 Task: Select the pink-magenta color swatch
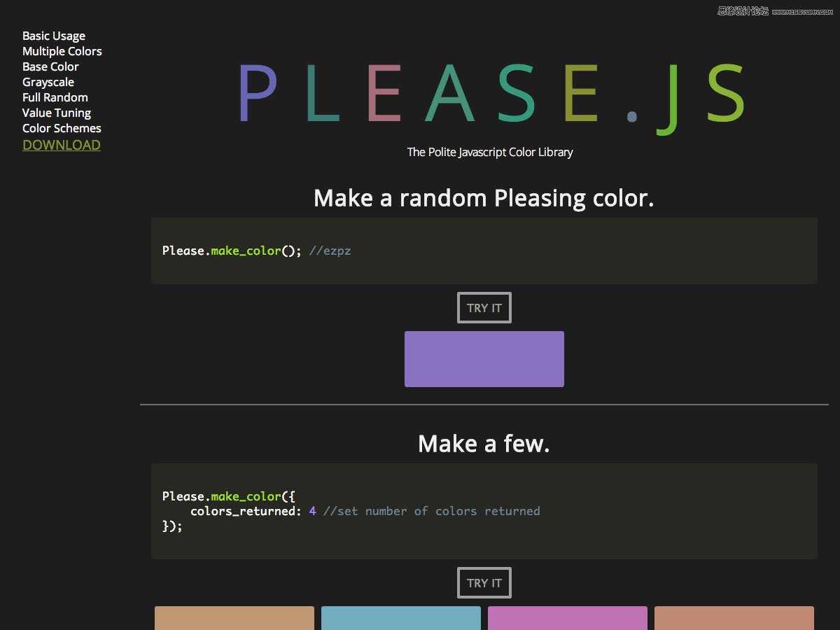(568, 618)
